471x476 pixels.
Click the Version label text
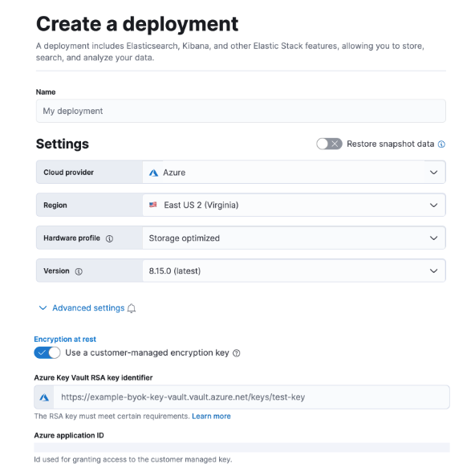[x=56, y=271]
